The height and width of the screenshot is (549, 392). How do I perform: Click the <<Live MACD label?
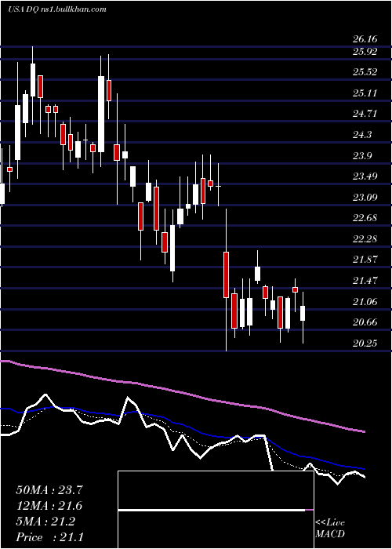[330, 528]
